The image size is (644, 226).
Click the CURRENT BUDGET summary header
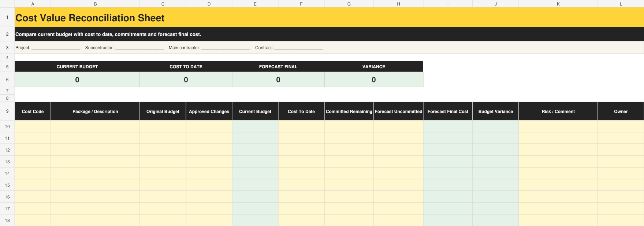77,67
